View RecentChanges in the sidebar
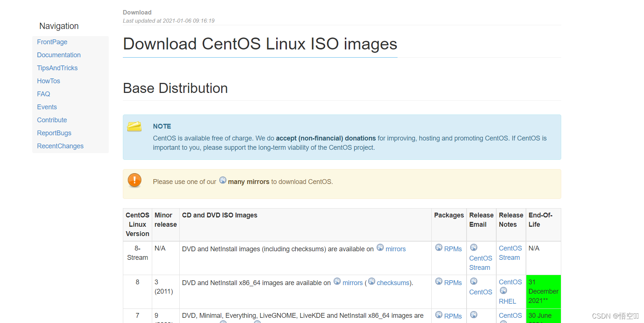Screen dimensions: 644x323 coord(60,146)
